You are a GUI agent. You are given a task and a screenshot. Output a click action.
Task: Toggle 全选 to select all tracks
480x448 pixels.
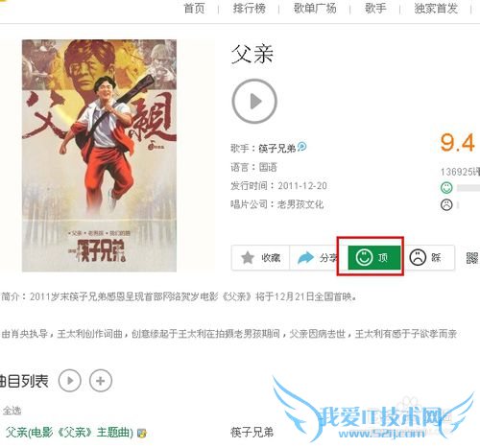tap(12, 411)
